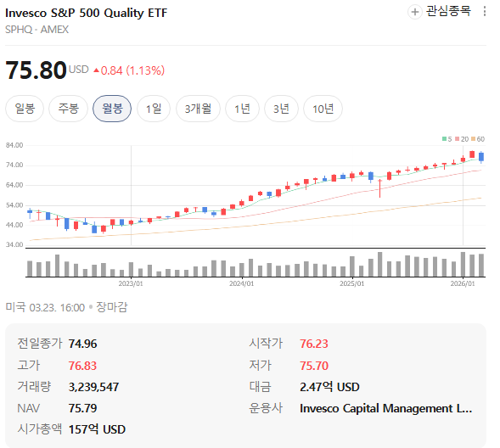500x448 pixels.
Task: Click the 84.00 price axis label
Action: [14, 145]
